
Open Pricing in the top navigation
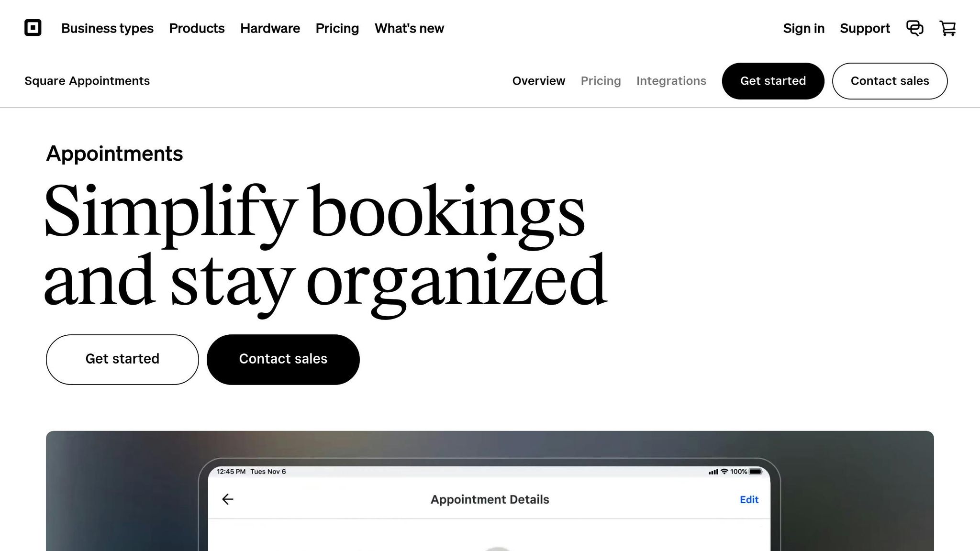tap(337, 28)
